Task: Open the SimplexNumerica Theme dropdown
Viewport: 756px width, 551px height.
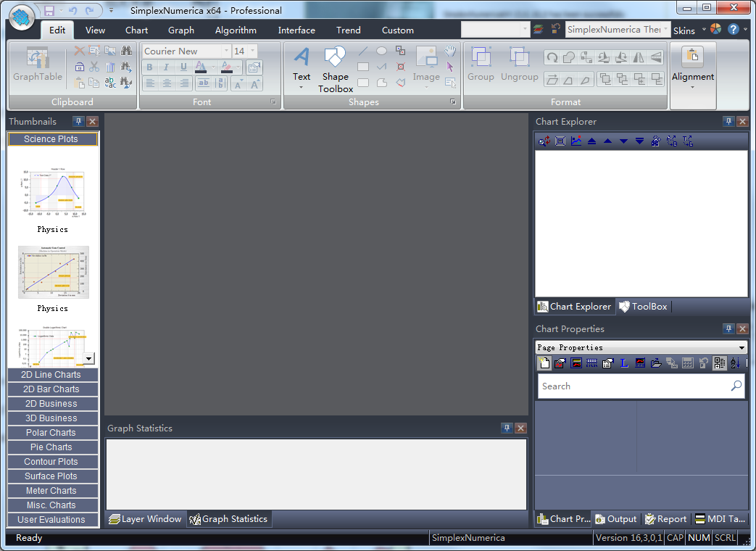Action: pyautogui.click(x=665, y=30)
